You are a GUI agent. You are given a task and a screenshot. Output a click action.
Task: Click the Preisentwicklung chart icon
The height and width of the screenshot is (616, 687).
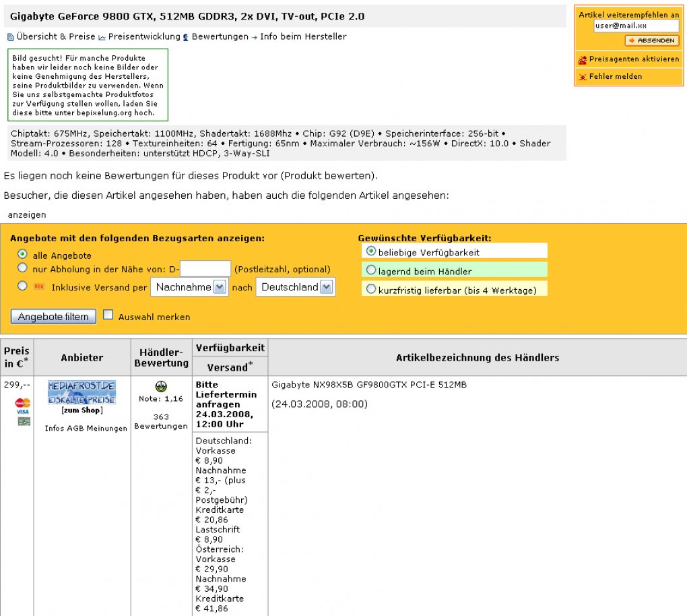pos(102,37)
